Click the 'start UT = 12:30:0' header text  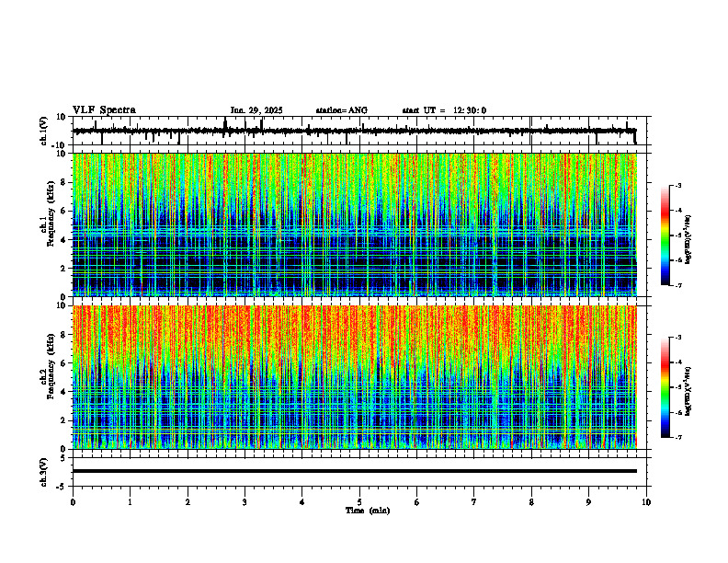tap(444, 110)
